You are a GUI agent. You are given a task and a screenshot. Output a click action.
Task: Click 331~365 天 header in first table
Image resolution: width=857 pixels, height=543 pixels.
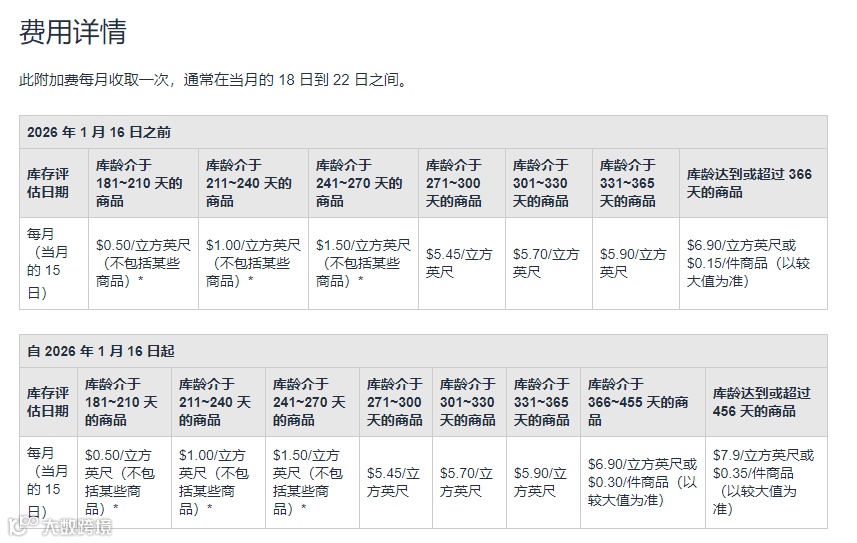[x=636, y=183]
